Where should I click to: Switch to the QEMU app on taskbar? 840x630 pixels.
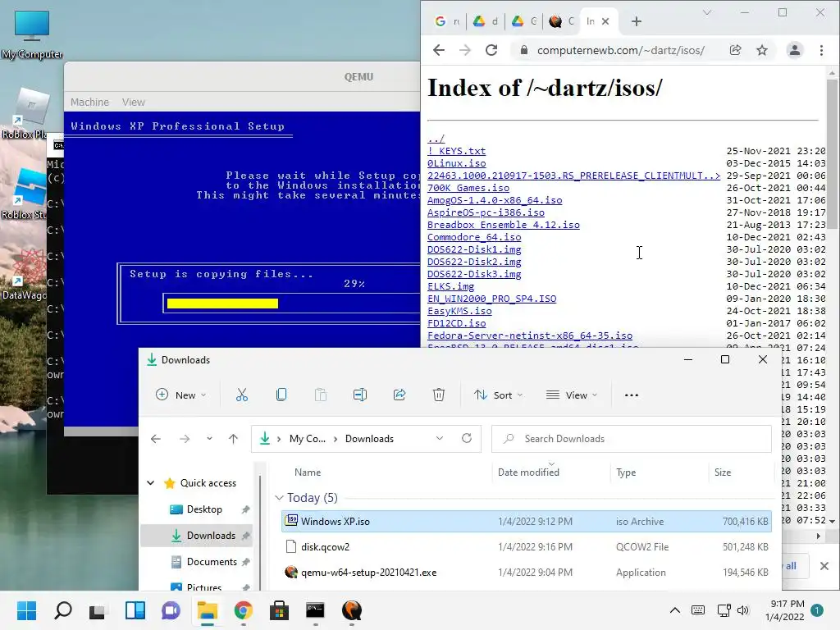351,610
